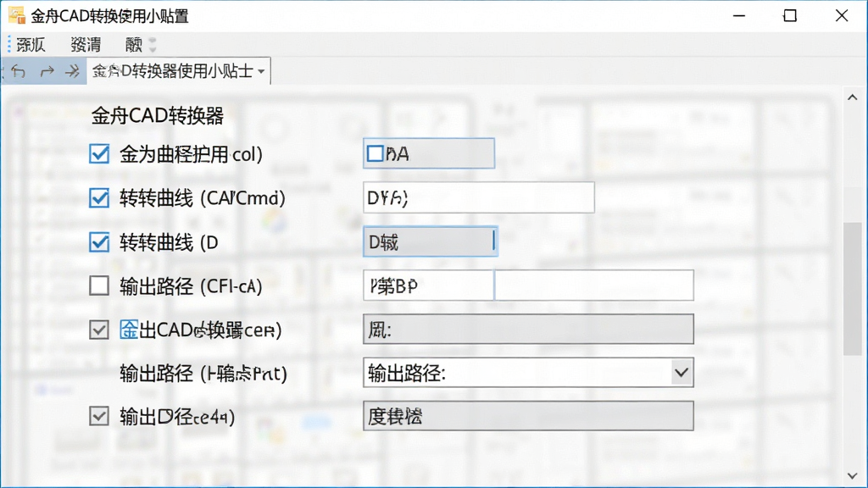This screenshot has width=868, height=488.
Task: Open the first menu bar item
Action: click(x=31, y=45)
